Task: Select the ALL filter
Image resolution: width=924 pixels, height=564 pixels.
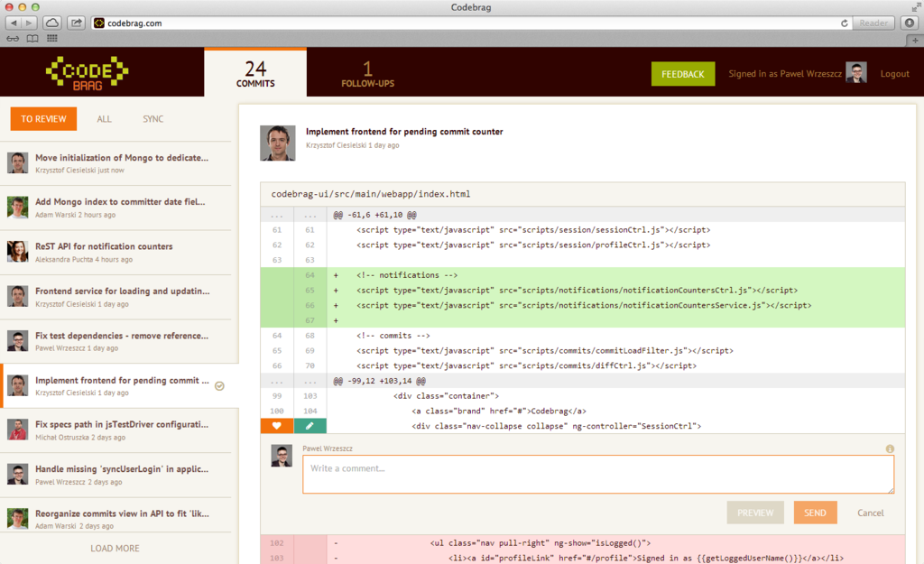Action: (x=104, y=119)
